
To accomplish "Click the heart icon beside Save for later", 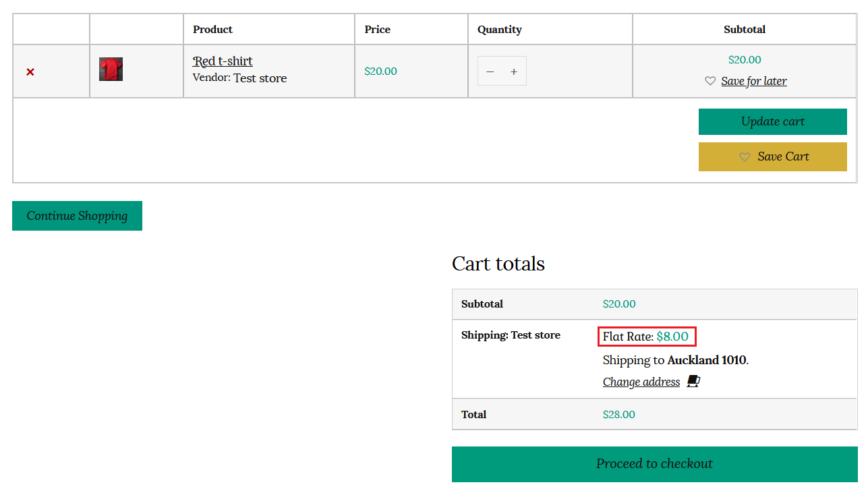I will (x=710, y=81).
